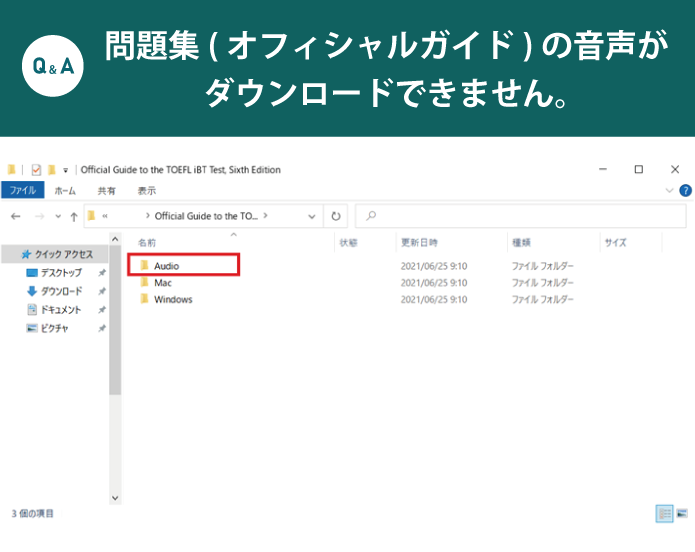Viewport: 695px width, 552px height.
Task: Unpin デスクトップ via its pin icon
Action: pos(102,273)
